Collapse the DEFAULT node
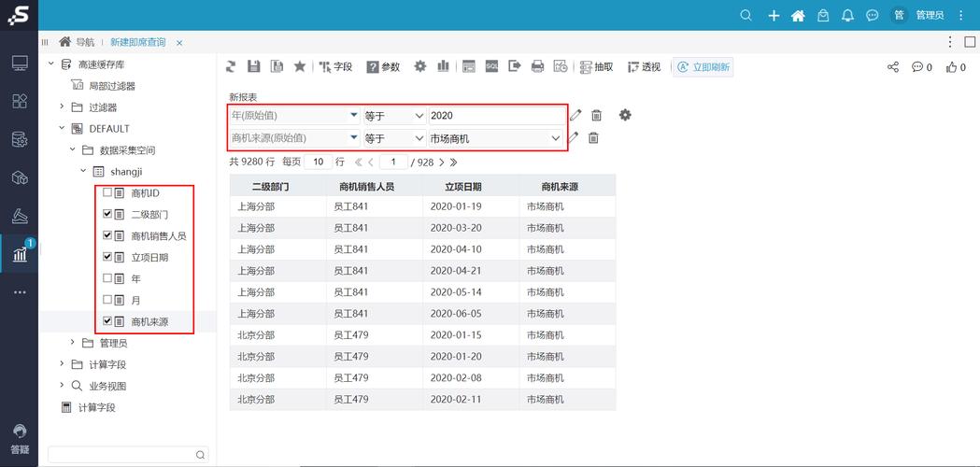The height and width of the screenshot is (467, 980). click(62, 128)
